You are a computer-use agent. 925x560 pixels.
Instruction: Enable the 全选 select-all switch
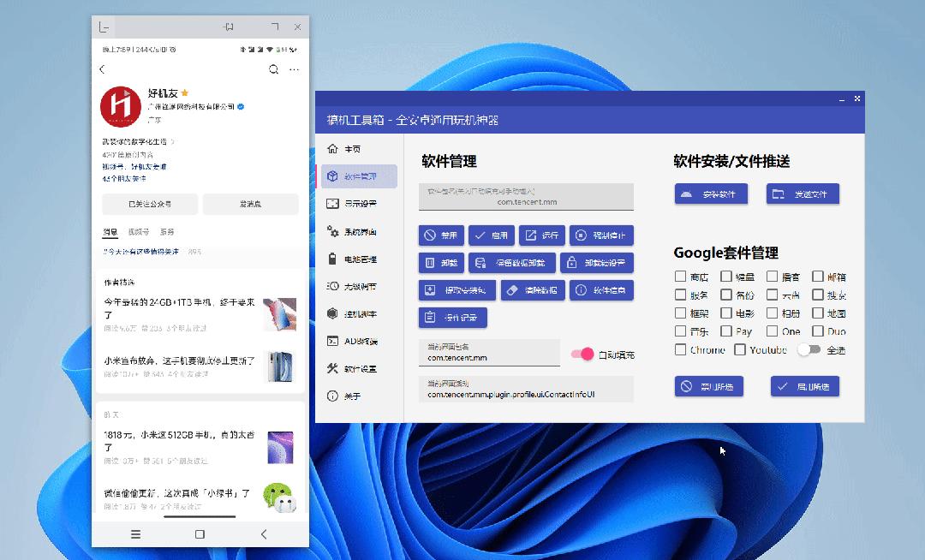coord(809,350)
